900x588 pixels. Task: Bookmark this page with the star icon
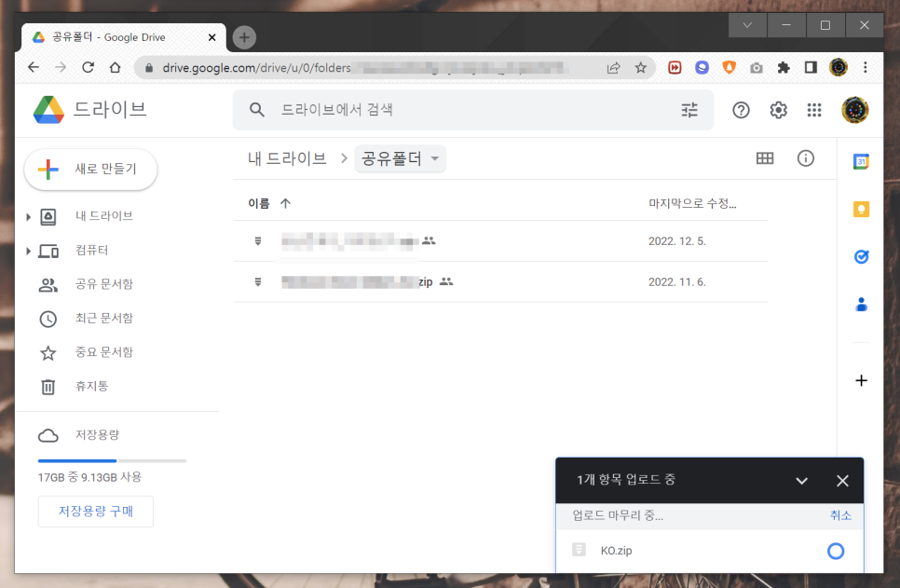coord(641,68)
